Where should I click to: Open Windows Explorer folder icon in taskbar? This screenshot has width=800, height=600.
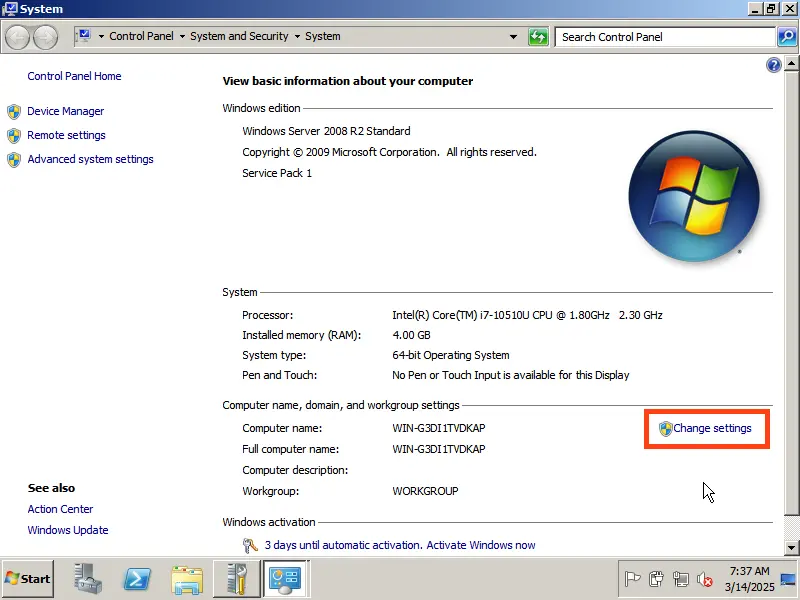[187, 579]
